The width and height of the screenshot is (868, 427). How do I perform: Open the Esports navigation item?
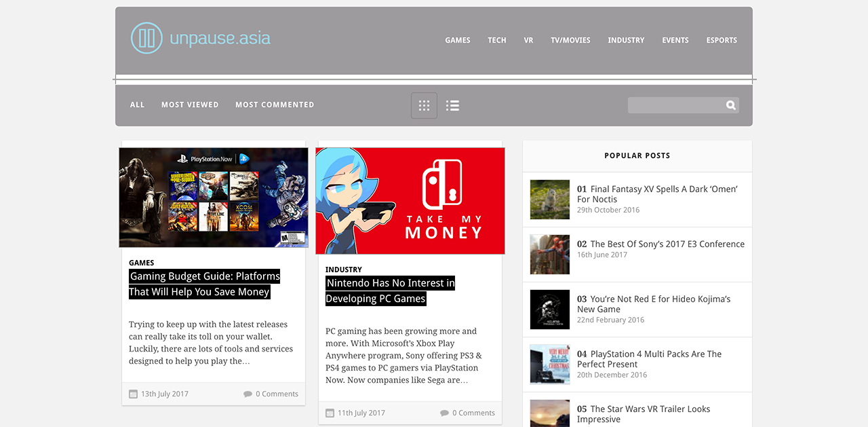pos(721,40)
